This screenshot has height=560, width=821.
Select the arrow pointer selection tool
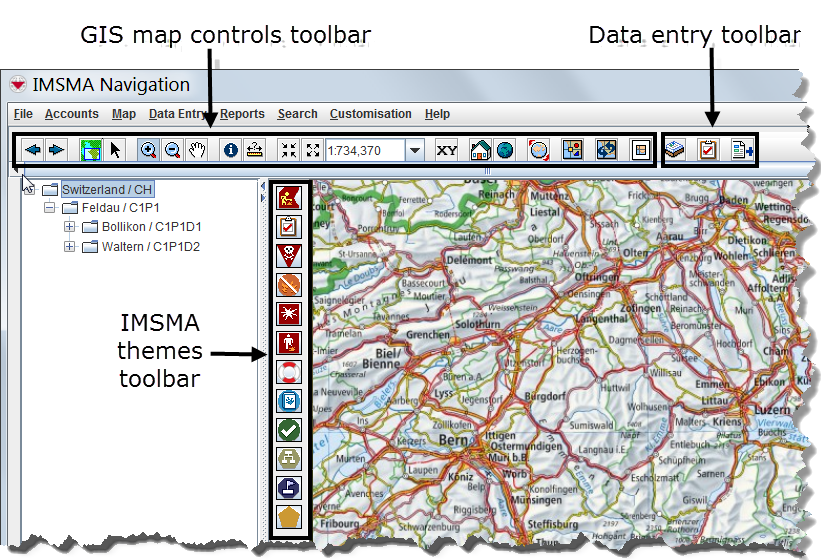(115, 150)
